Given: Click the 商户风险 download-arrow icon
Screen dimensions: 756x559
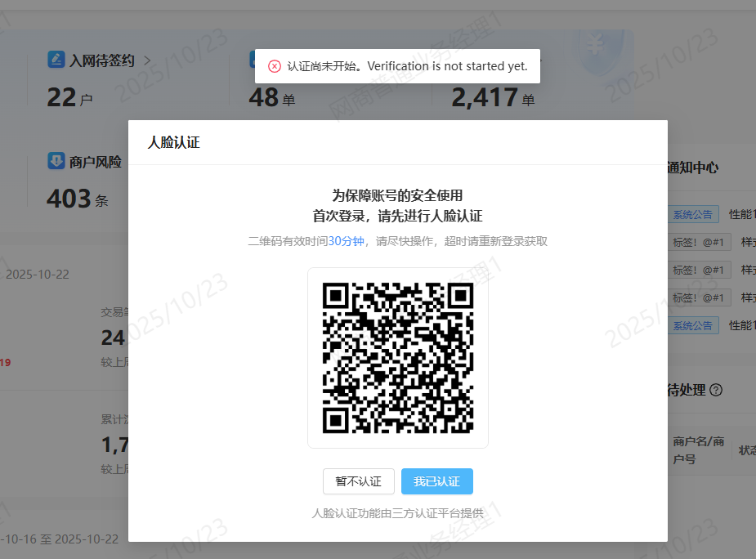Looking at the screenshot, I should (56, 161).
